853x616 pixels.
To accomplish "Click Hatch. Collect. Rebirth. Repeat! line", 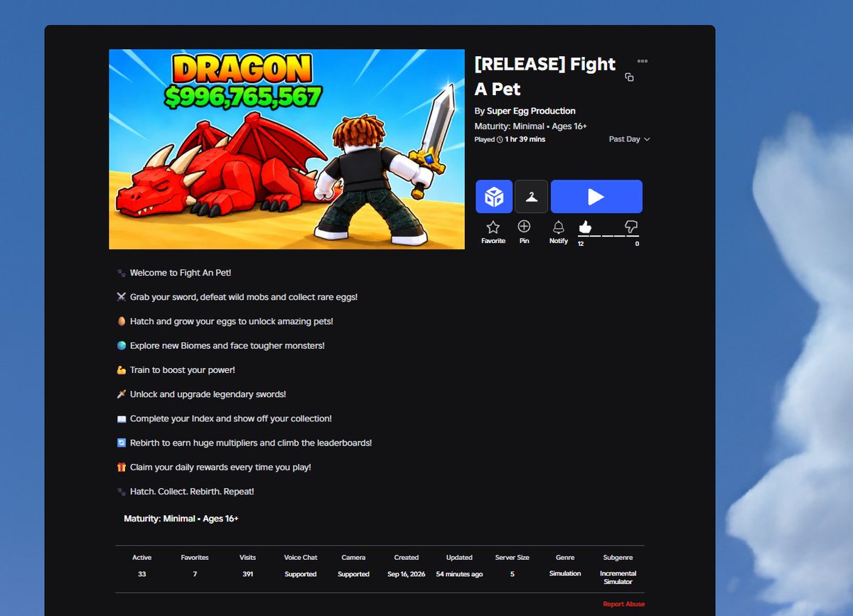I will pyautogui.click(x=186, y=492).
